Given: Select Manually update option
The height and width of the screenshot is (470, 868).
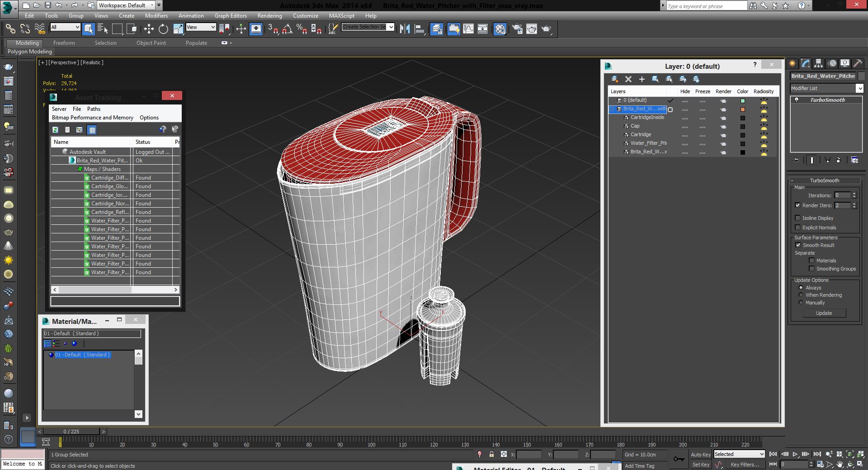Looking at the screenshot, I should pos(801,303).
